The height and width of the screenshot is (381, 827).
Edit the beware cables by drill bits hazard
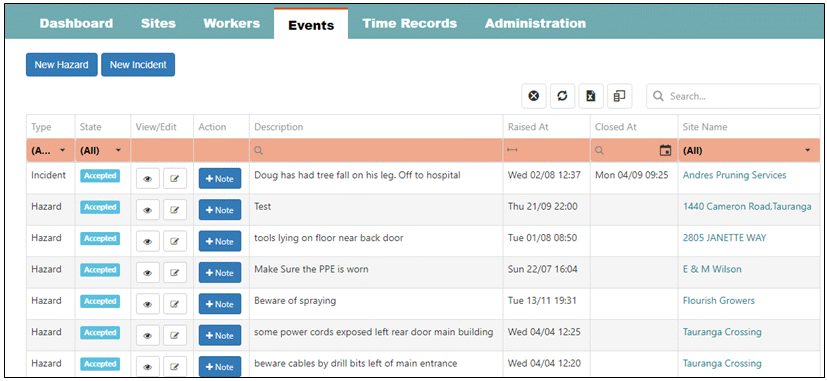pyautogui.click(x=175, y=367)
